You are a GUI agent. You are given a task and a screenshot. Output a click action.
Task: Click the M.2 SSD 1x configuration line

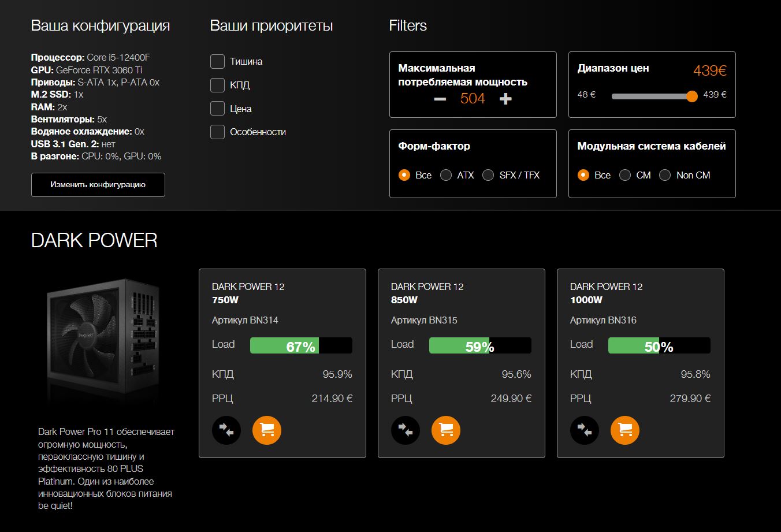[x=57, y=94]
